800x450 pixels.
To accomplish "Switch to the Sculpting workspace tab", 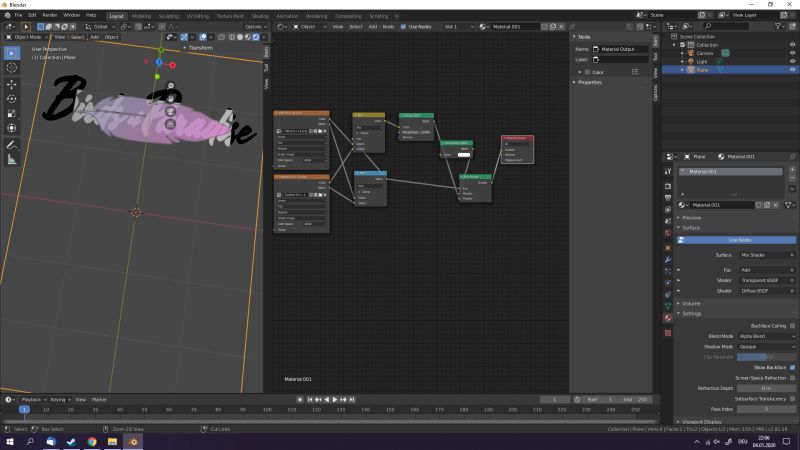I will click(x=168, y=16).
